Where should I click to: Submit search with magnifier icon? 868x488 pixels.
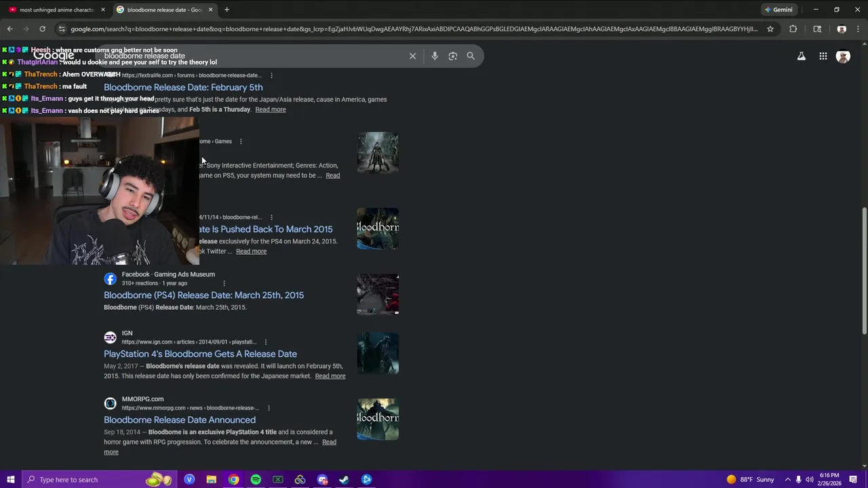coord(471,56)
